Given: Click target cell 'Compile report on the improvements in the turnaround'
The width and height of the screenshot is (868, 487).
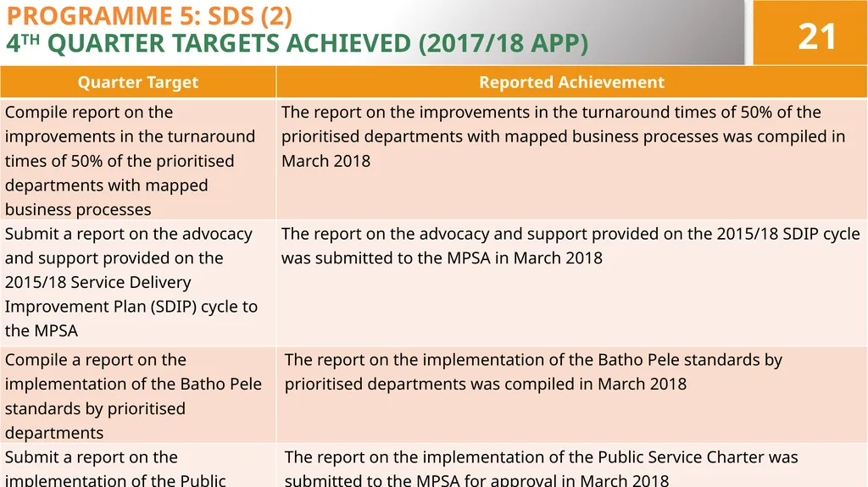Looking at the screenshot, I should (x=138, y=159).
